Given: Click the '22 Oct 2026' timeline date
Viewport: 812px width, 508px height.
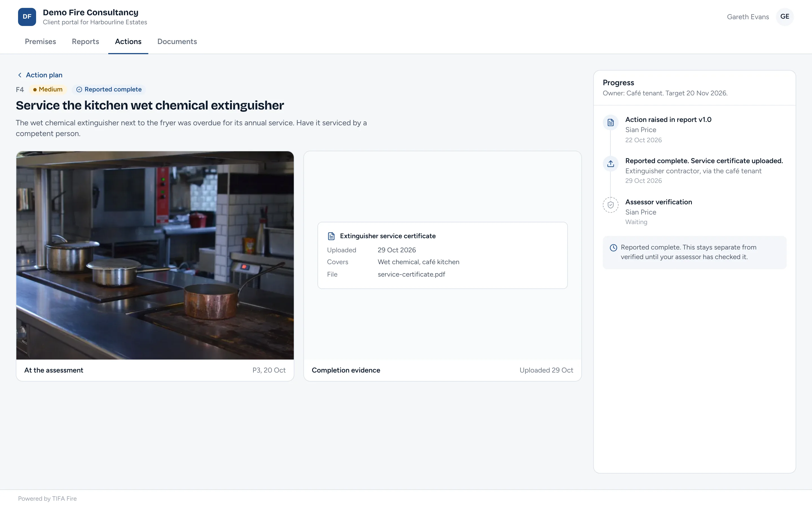Looking at the screenshot, I should (x=643, y=140).
